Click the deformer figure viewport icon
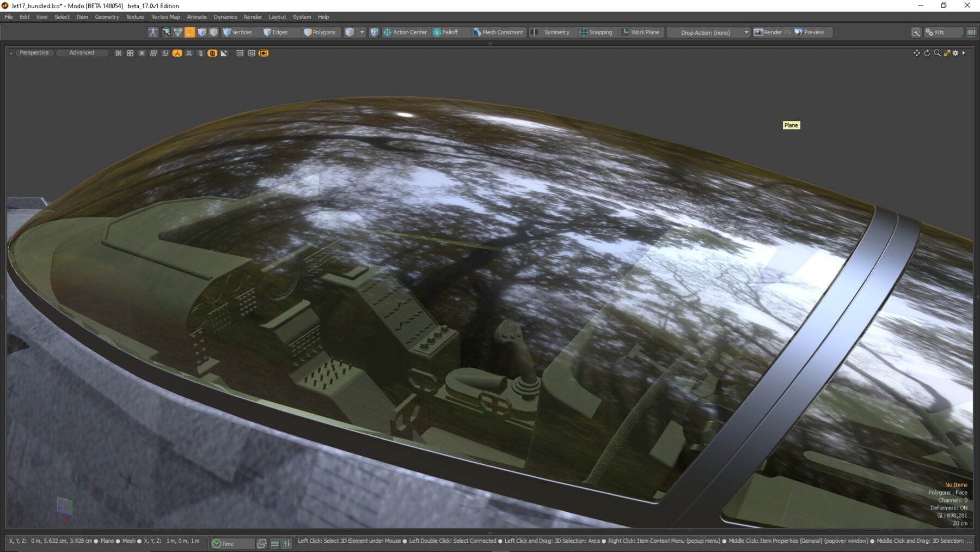The width and height of the screenshot is (980, 552). pyautogui.click(x=189, y=53)
